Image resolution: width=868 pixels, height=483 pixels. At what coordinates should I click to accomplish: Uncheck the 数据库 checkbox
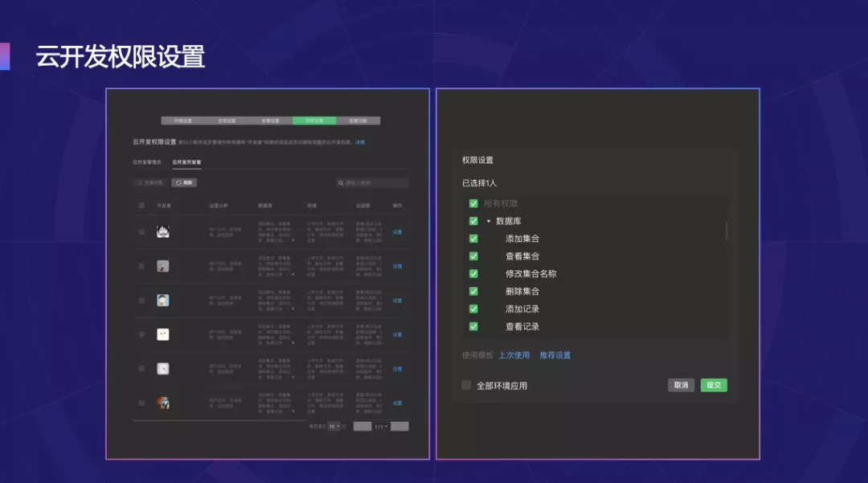point(473,221)
